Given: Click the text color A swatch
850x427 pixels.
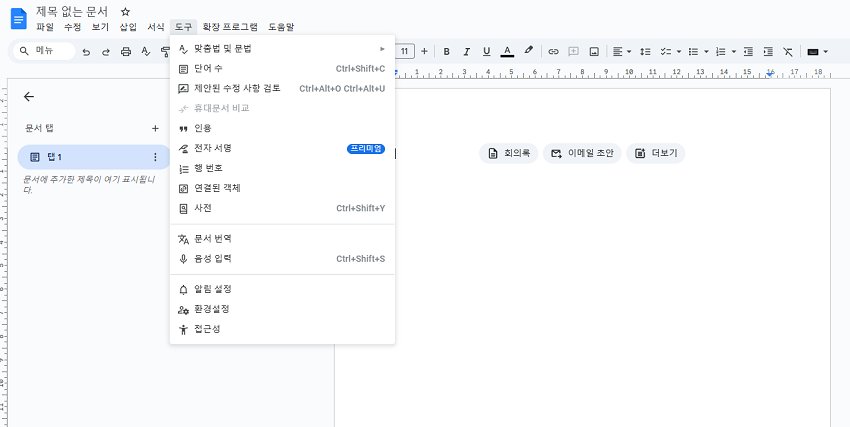Looking at the screenshot, I should click(507, 51).
